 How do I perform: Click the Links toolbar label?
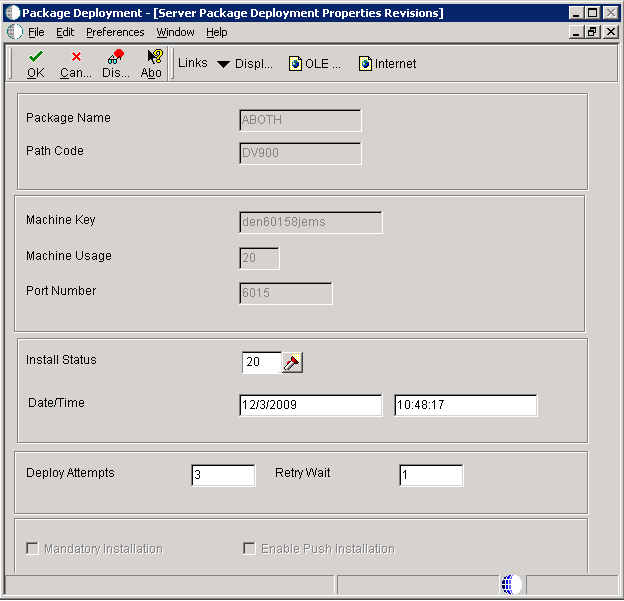tap(192, 63)
